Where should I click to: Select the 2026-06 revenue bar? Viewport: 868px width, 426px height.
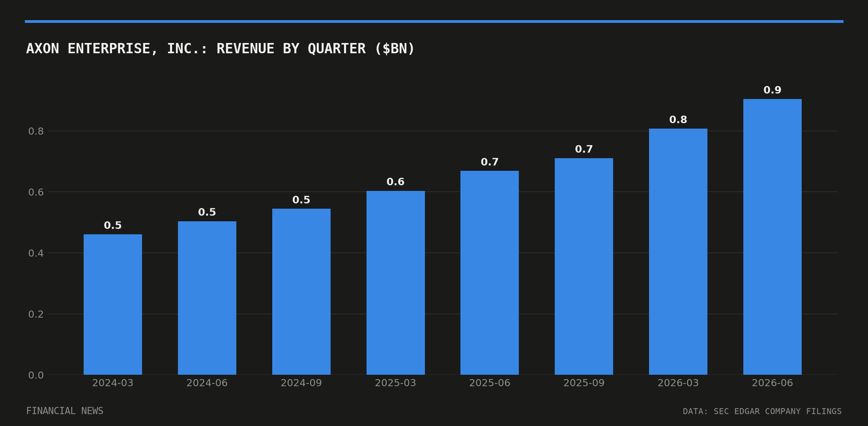(x=773, y=237)
